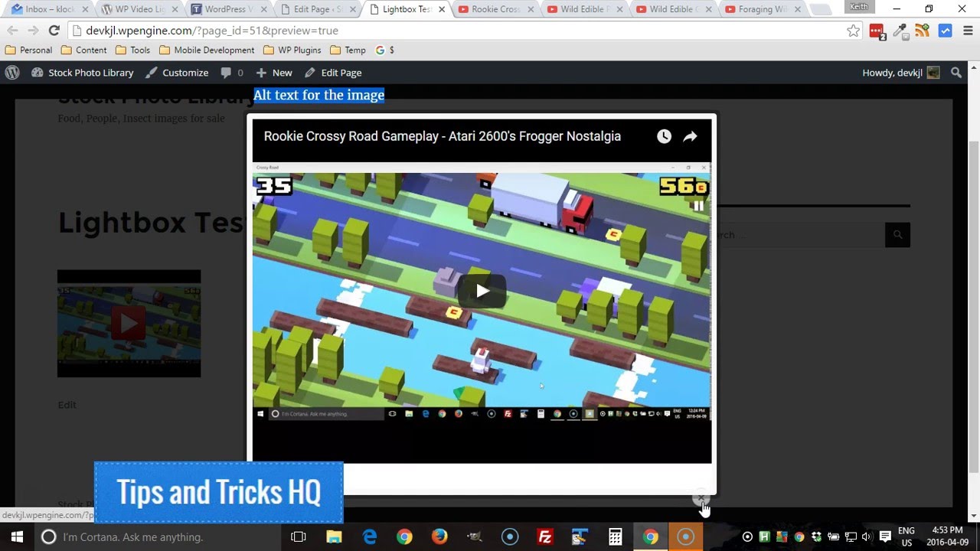Open the Content bookmarks folder

[x=83, y=51]
